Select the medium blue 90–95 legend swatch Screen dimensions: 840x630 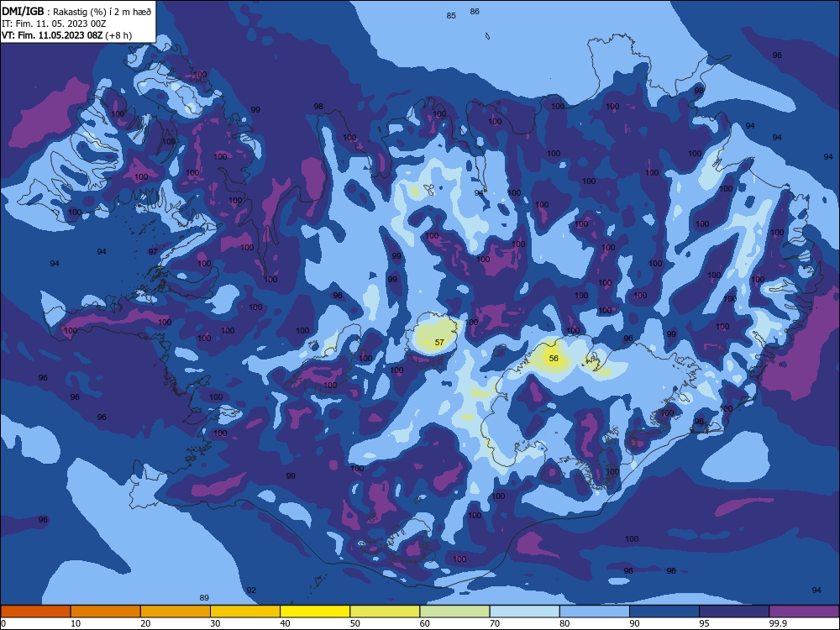664,612
